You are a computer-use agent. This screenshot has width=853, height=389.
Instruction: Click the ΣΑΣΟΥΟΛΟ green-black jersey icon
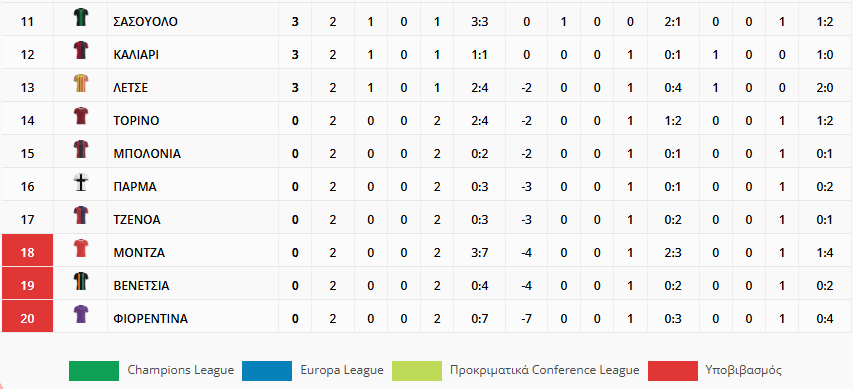click(81, 18)
